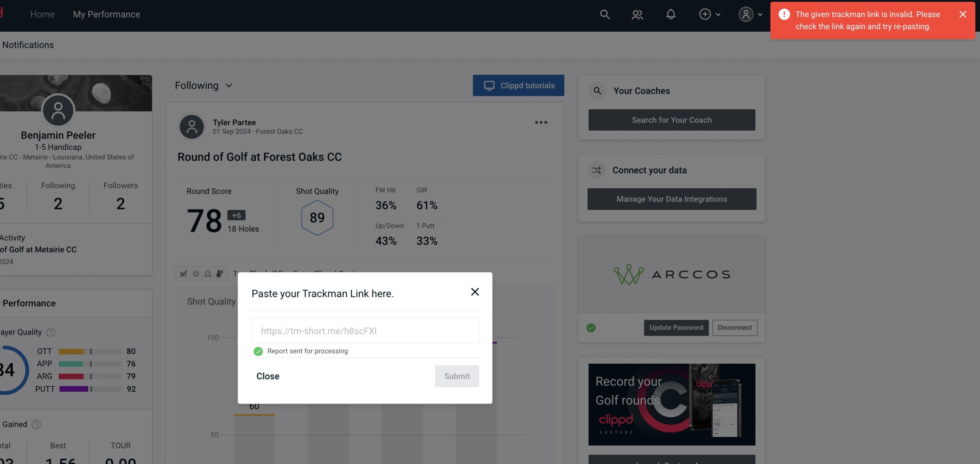
Task: Open My Performance tab
Action: [106, 14]
